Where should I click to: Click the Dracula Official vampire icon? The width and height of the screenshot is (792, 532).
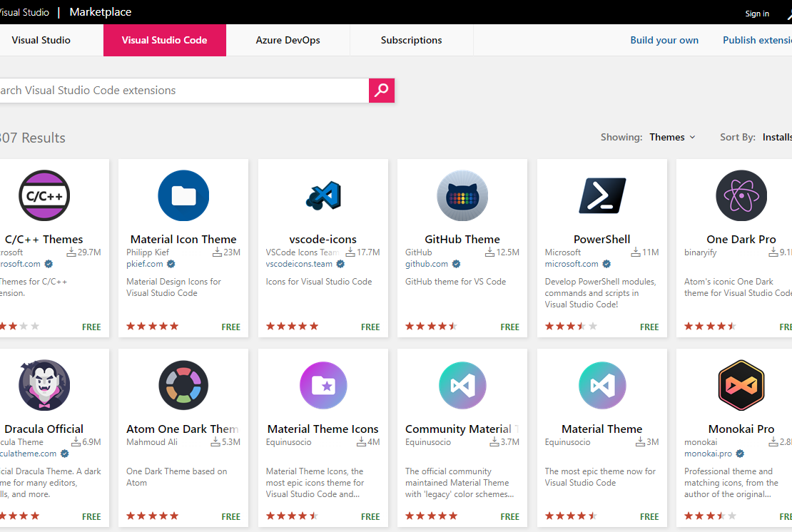[44, 386]
